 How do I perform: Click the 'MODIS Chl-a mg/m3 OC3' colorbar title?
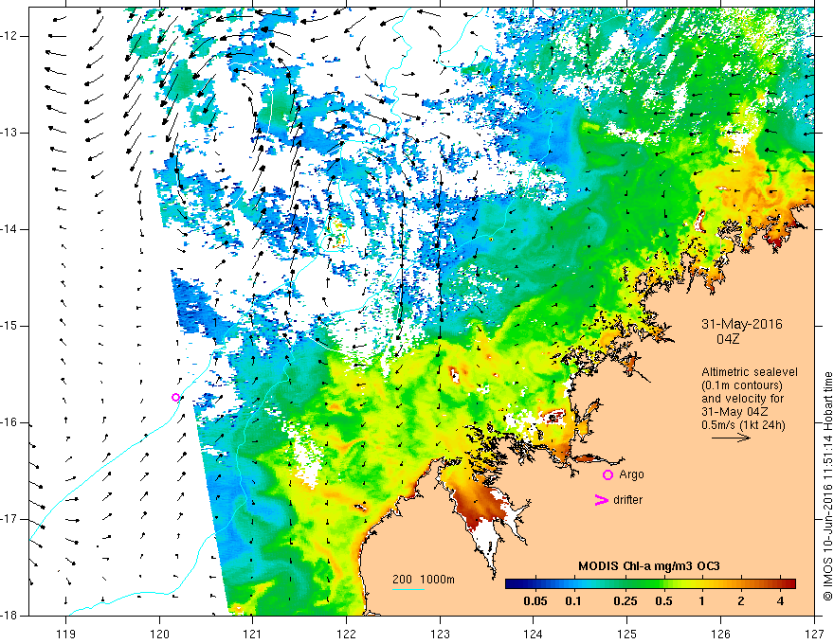pos(649,566)
